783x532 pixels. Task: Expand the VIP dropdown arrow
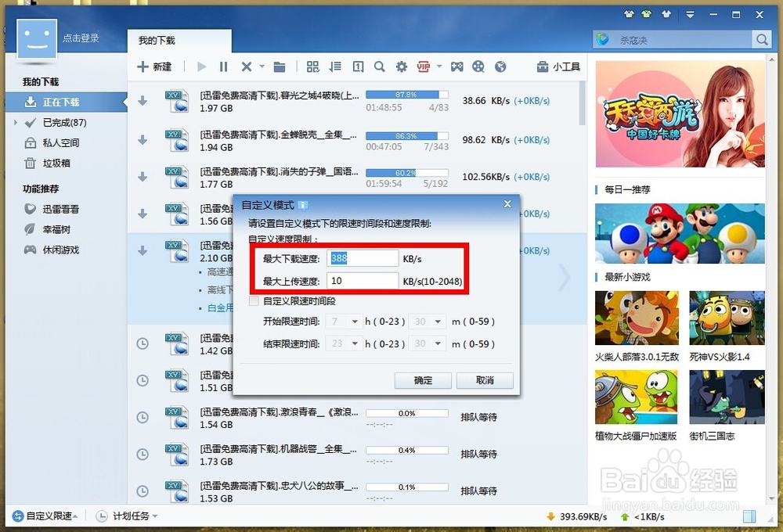(x=439, y=66)
